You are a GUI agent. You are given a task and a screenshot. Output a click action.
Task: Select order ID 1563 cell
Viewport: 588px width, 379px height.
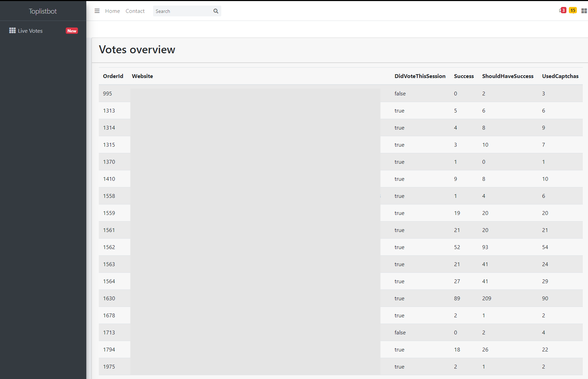click(109, 264)
